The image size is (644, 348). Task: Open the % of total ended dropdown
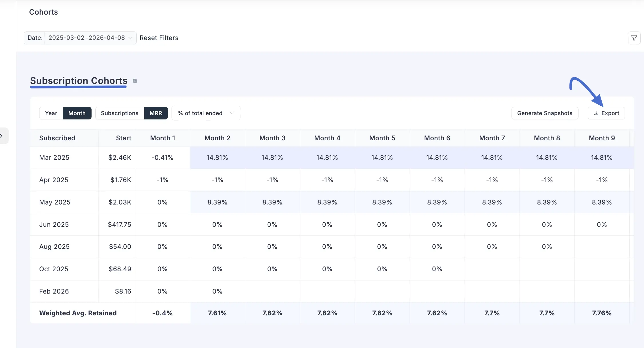(x=206, y=113)
